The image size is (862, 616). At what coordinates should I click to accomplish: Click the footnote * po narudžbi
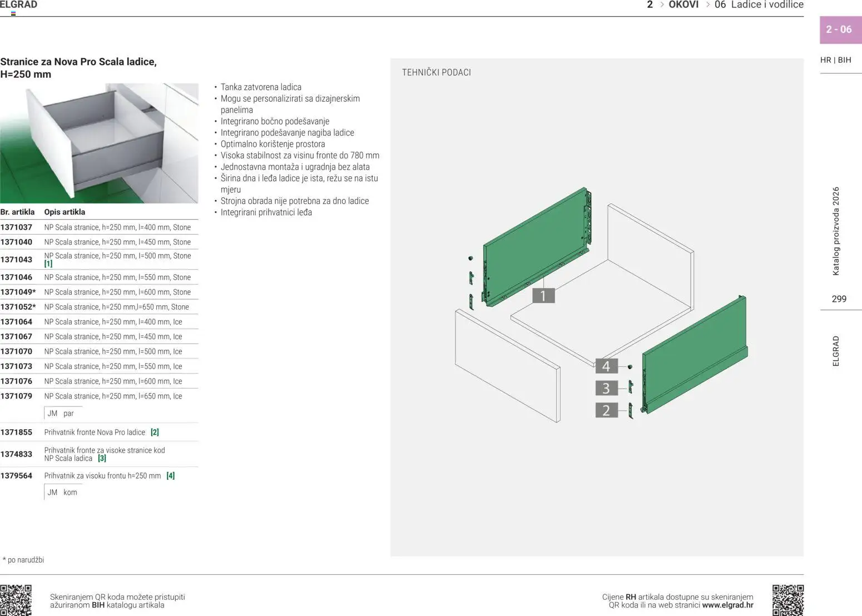[23, 560]
